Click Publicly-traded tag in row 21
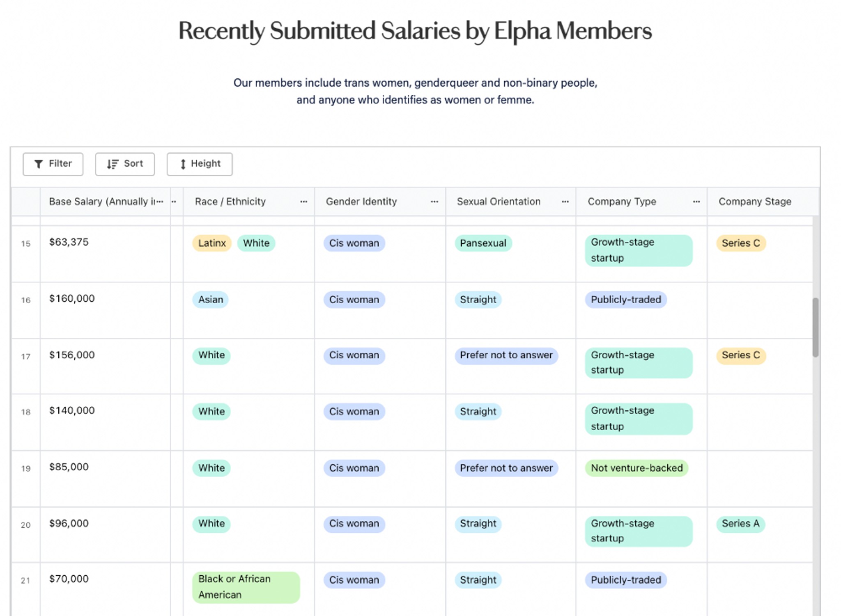Image resolution: width=841 pixels, height=616 pixels. tap(626, 580)
